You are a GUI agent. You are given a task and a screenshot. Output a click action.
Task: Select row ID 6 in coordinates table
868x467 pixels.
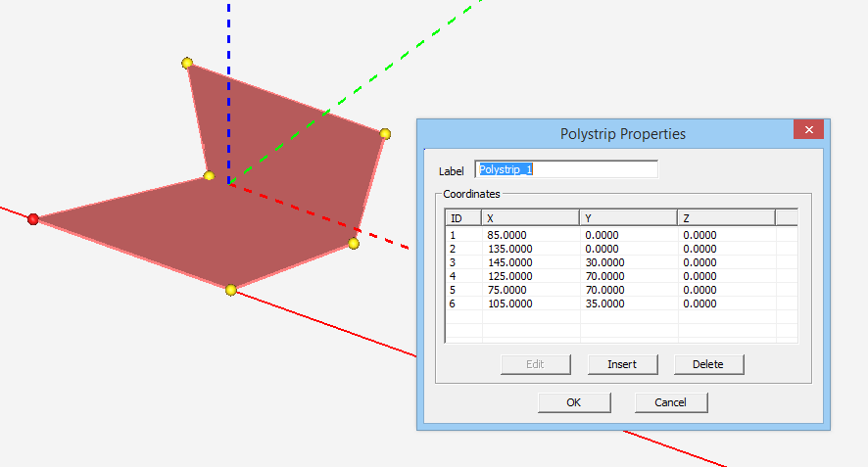(453, 304)
